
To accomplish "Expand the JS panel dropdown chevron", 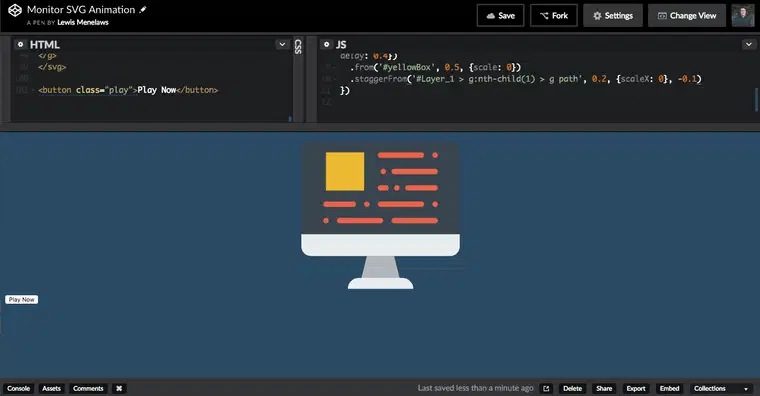I will coord(748,44).
